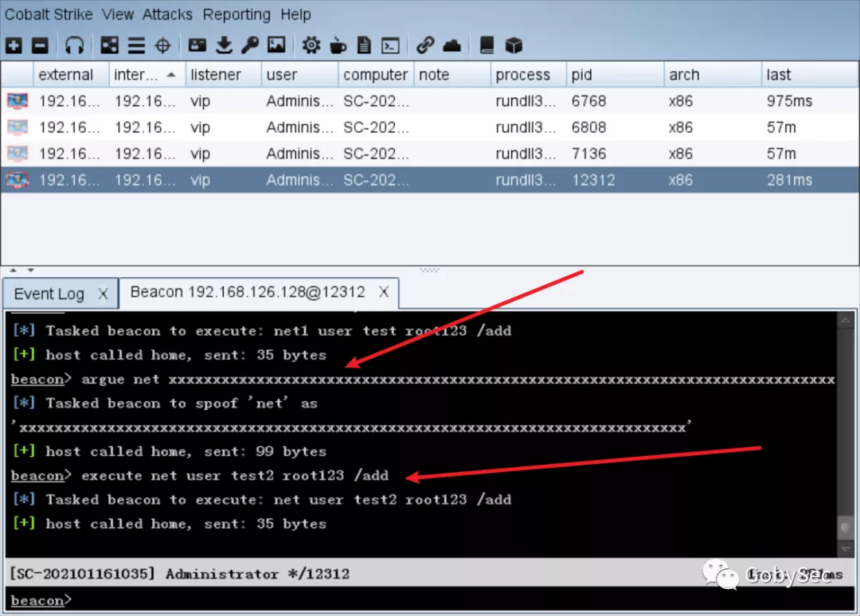
Task: Open the Reporting menu
Action: [236, 14]
